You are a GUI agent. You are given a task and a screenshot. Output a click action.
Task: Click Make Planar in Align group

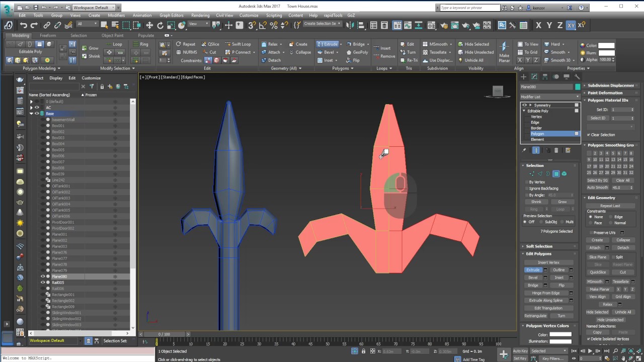click(504, 52)
